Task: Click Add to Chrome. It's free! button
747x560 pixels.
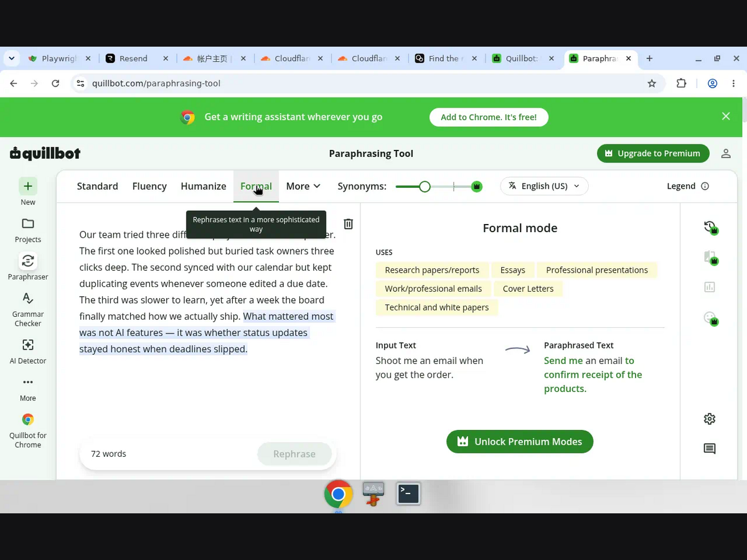Action: coord(489,117)
